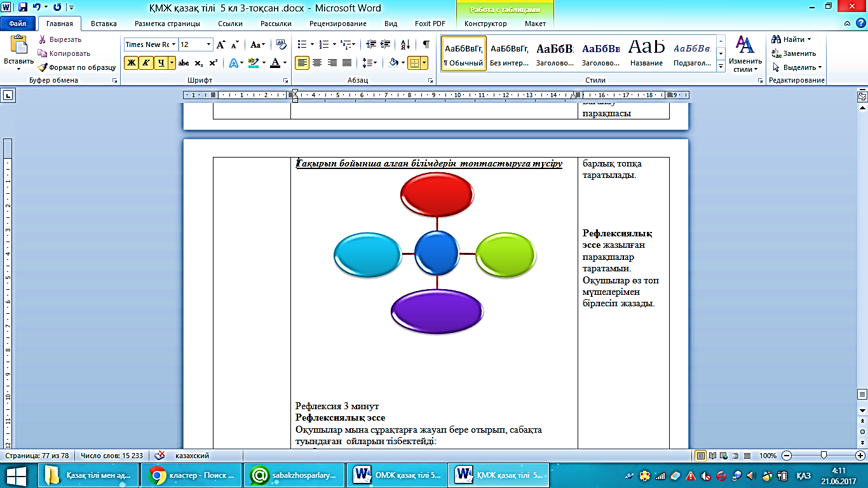Show or hide paragraph marks ¶
The image size is (868, 488).
coord(426,44)
